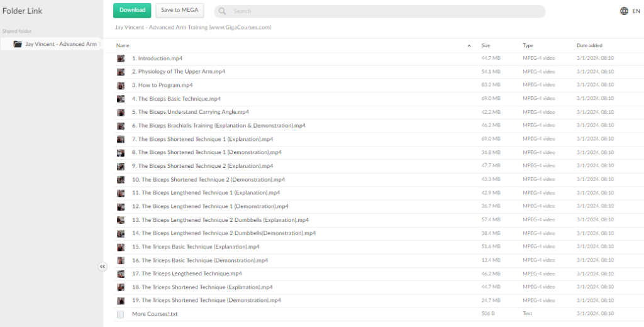Open the EN language selector
Image resolution: width=644 pixels, height=327 pixels.
(x=636, y=11)
